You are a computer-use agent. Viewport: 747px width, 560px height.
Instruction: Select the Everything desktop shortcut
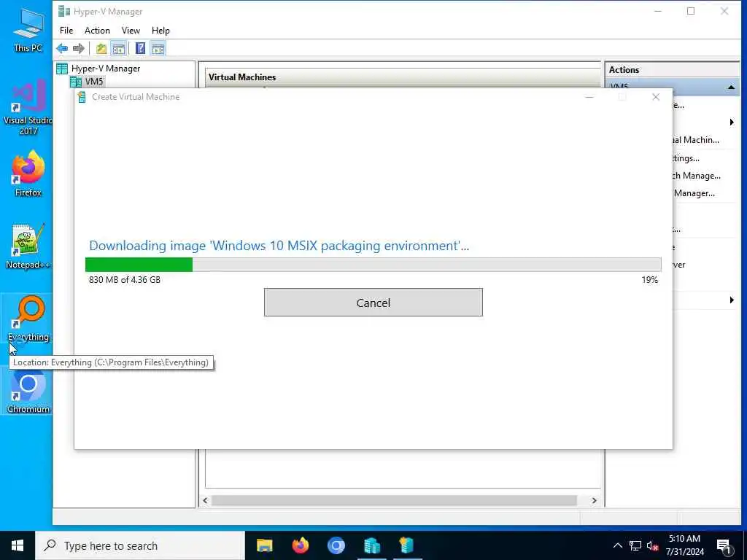[28, 318]
